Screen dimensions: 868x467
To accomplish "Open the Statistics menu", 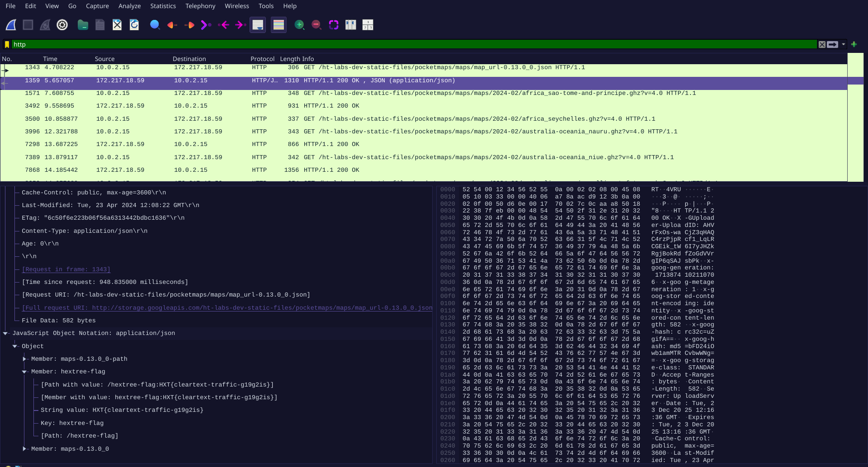I will click(163, 6).
